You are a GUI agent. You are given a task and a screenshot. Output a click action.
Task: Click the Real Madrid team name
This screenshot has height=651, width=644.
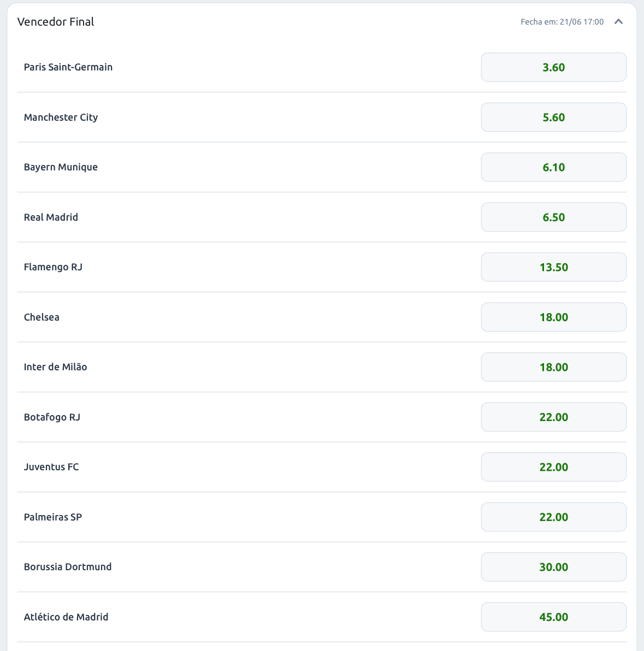pos(51,217)
